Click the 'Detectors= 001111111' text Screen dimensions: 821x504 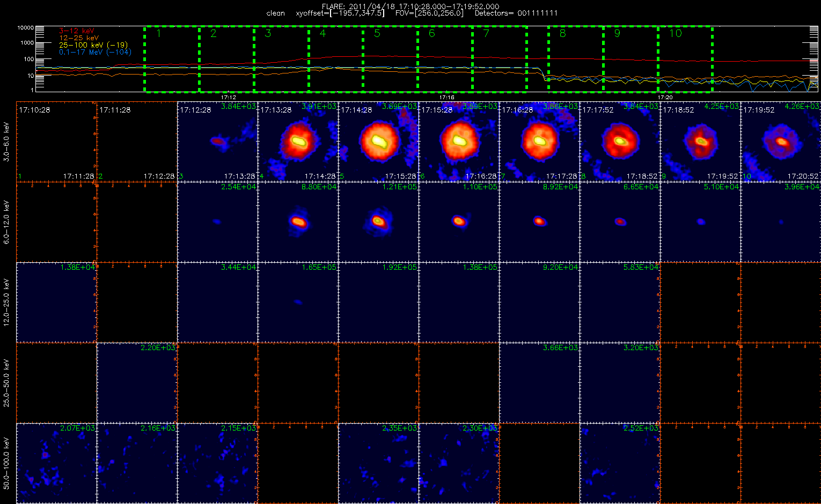(x=517, y=13)
